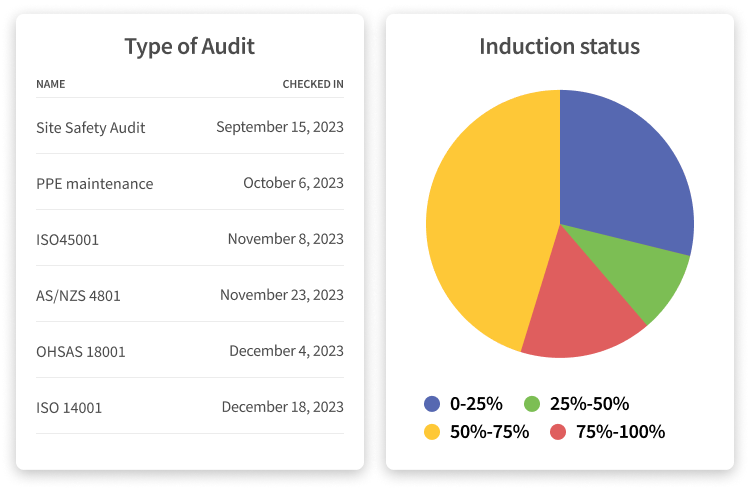This screenshot has height=489, width=750.
Task: Click the blue legend dot for 0-25%
Action: 432,404
